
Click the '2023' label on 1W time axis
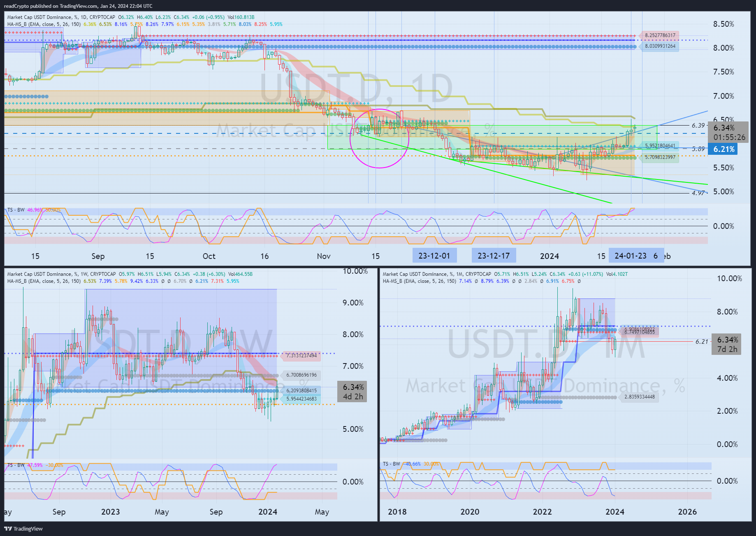111,512
